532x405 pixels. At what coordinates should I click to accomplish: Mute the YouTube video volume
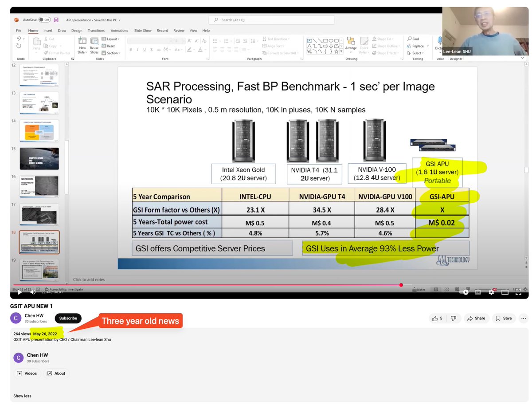click(33, 292)
